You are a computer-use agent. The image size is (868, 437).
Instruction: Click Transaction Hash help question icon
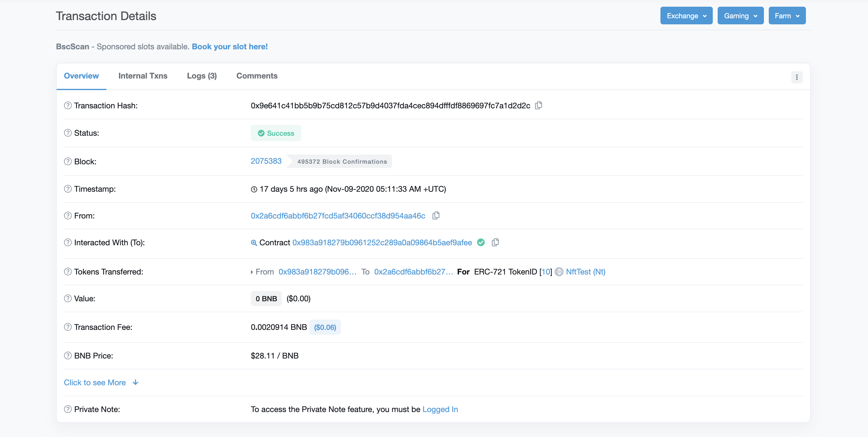[68, 106]
